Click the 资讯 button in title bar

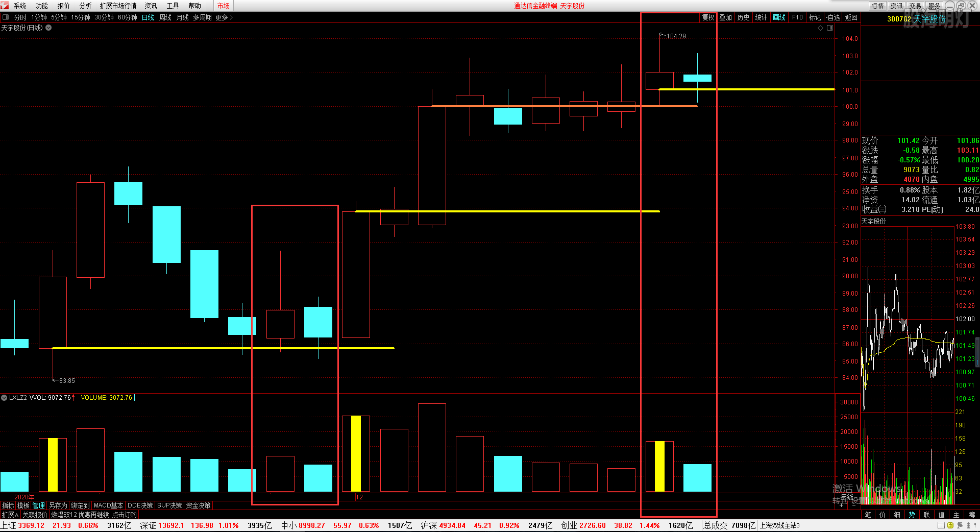pos(897,6)
